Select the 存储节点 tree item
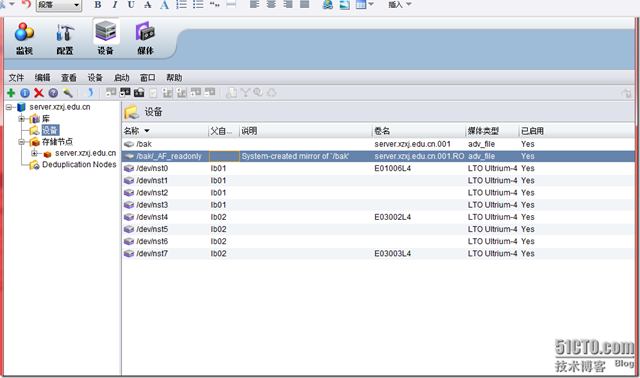 (58, 142)
